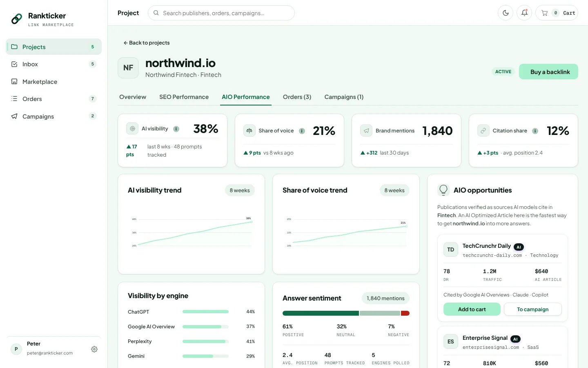Click AI badge next to Enterprise Signal

click(x=515, y=339)
